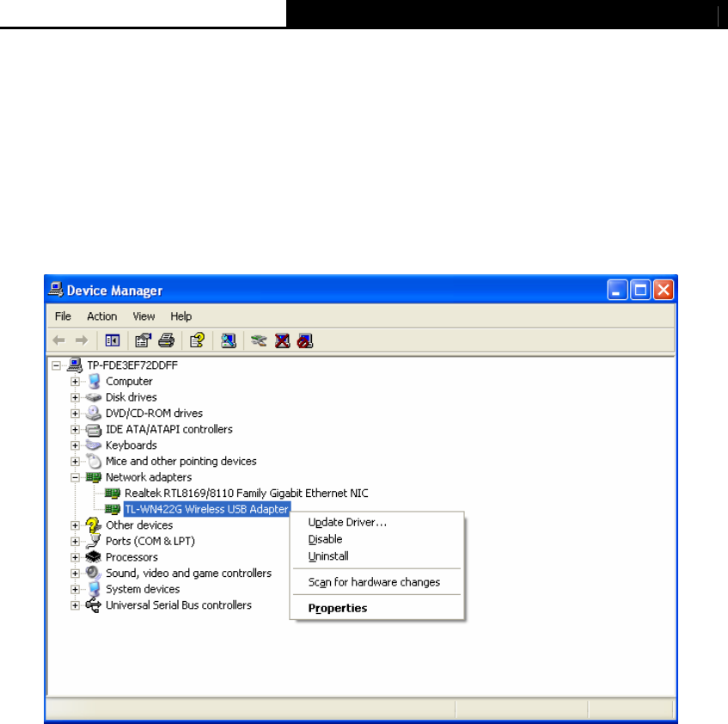Select the Universal Serial Bus controllers label
Screen dimensions: 728x724
pos(178,605)
